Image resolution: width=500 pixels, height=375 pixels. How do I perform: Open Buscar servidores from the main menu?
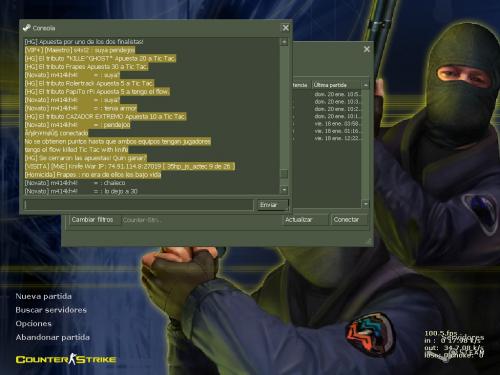click(51, 310)
